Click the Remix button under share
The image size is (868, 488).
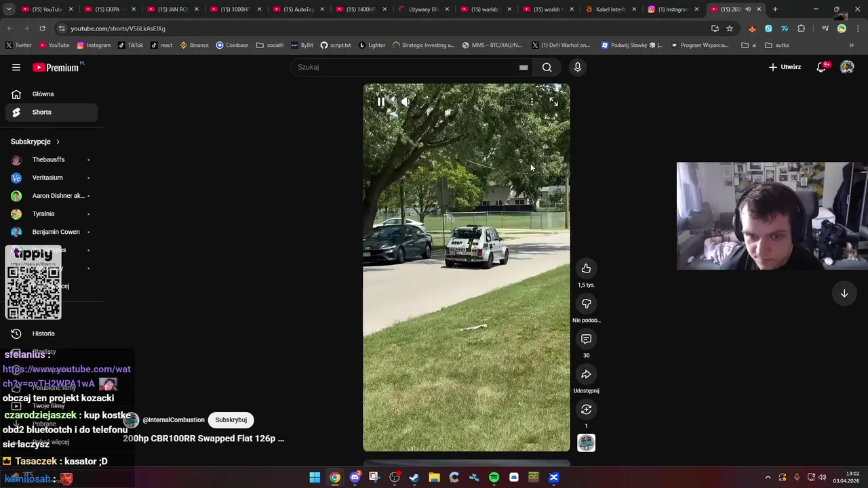(586, 409)
